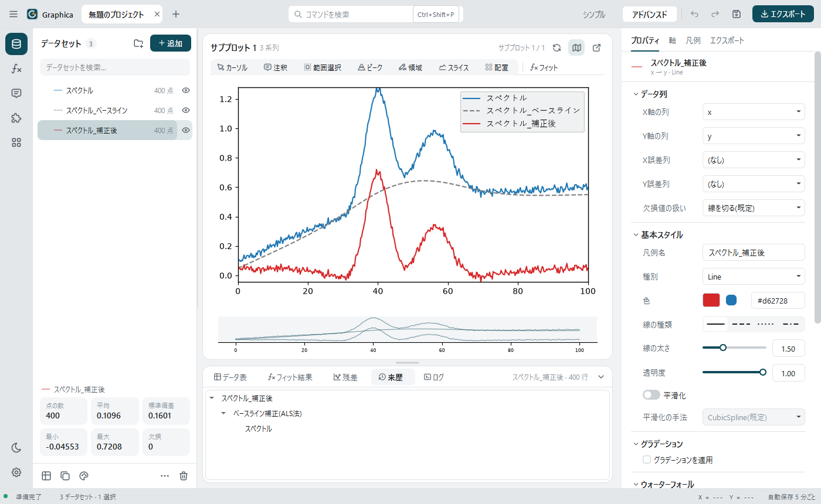821x504 pixels.
Task: Open the 種別 Line dropdown
Action: click(x=754, y=276)
